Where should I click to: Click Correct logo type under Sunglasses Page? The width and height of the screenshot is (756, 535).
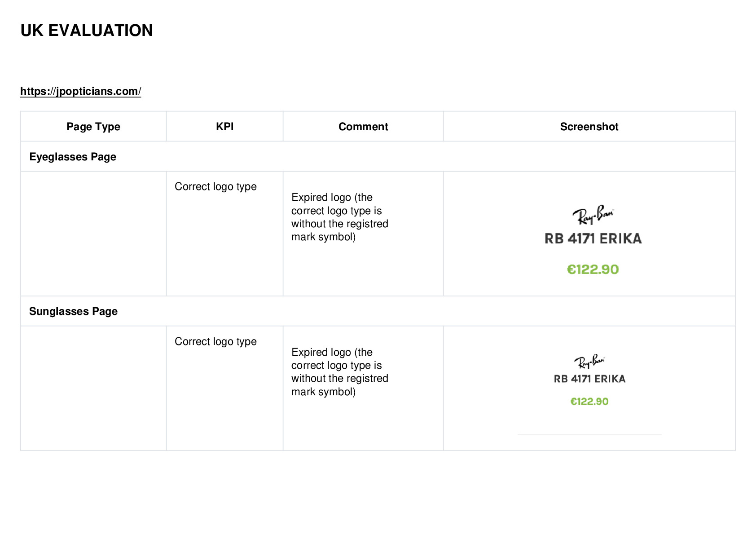coord(215,341)
